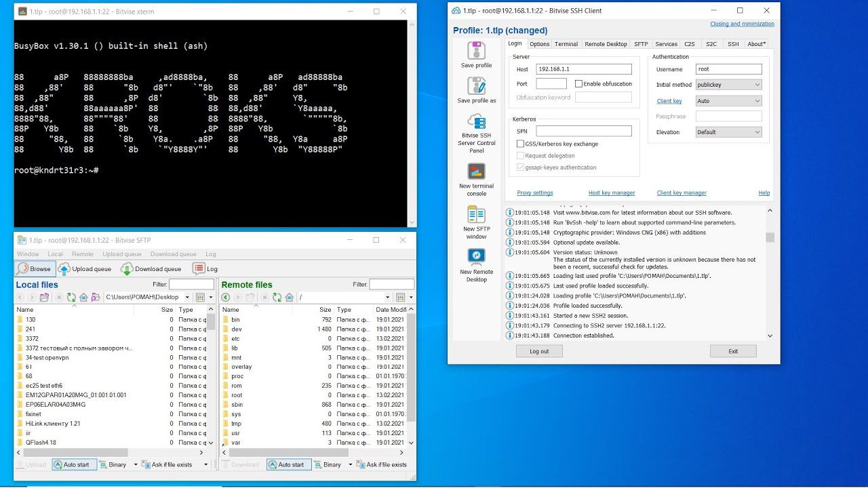
Task: Open the Window menu in SFTP window
Action: coord(28,254)
